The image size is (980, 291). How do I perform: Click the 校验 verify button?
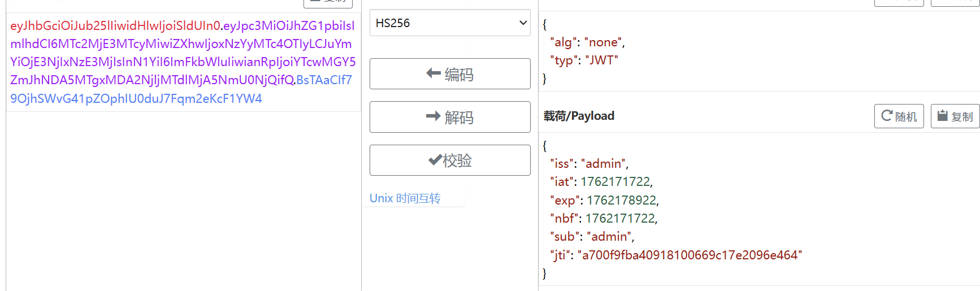[450, 160]
